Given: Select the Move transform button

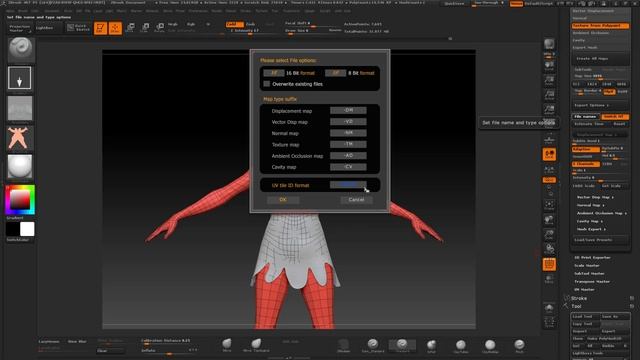Looking at the screenshot, I should [x=130, y=28].
